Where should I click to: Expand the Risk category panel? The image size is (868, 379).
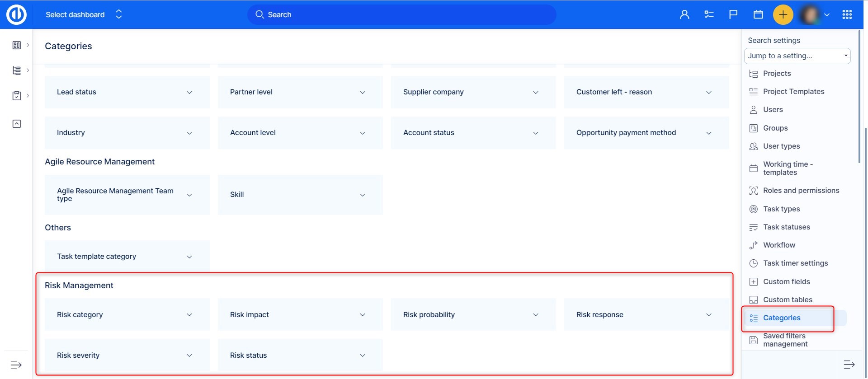click(x=189, y=315)
